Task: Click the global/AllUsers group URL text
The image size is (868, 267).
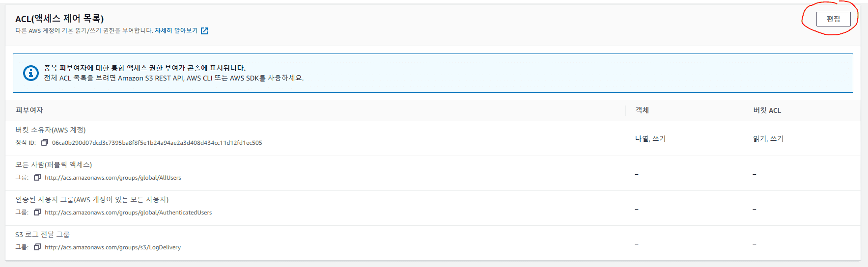Action: coord(113,178)
